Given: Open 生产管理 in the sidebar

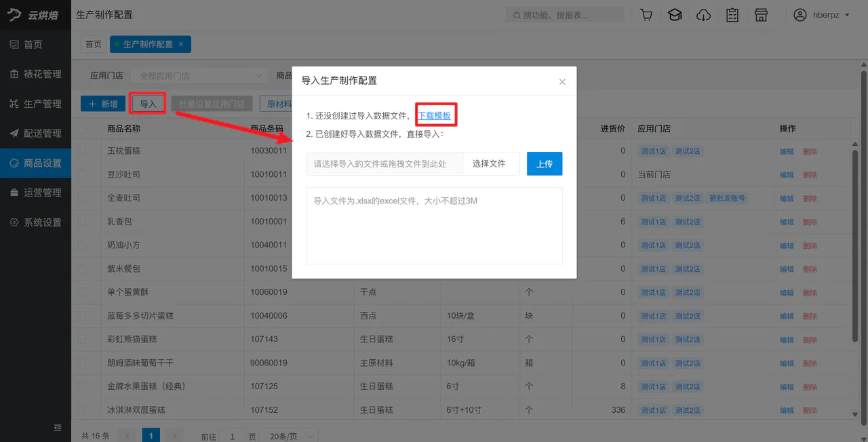Looking at the screenshot, I should coord(35,104).
